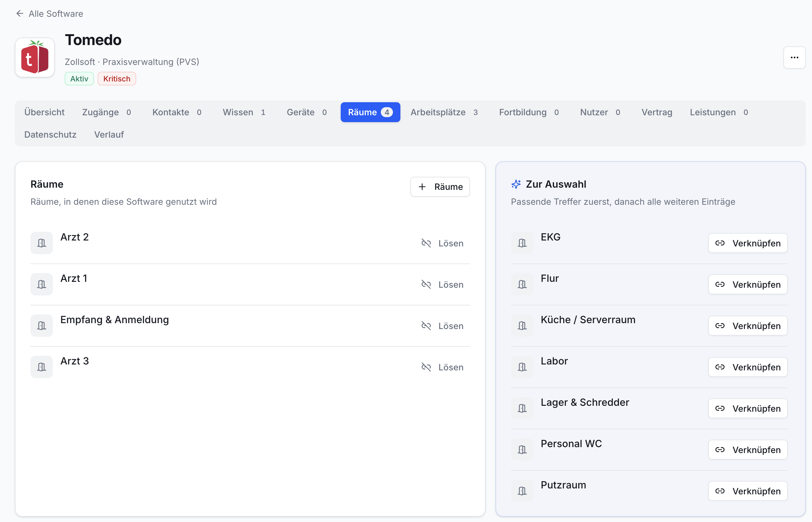Link the Putzraum via Verknüpfen
This screenshot has width=812, height=522.
click(x=748, y=491)
